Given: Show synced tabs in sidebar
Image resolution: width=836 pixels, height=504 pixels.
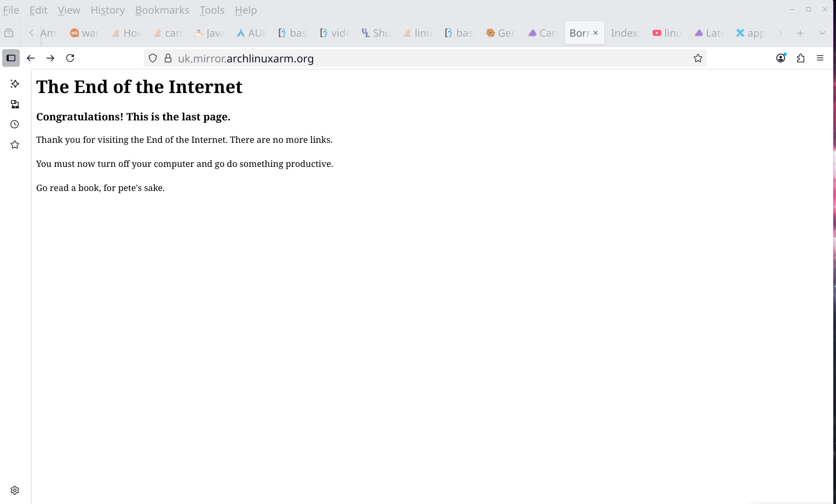Looking at the screenshot, I should (15, 104).
